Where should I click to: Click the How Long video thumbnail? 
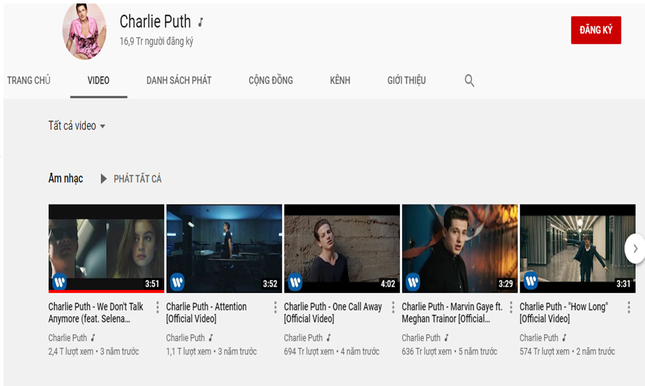click(x=578, y=249)
